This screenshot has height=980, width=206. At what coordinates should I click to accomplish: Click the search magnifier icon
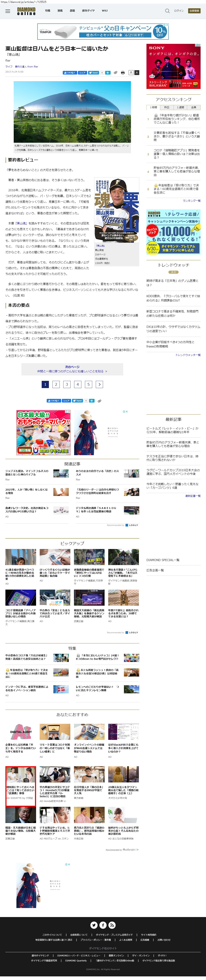[x=167, y=11]
